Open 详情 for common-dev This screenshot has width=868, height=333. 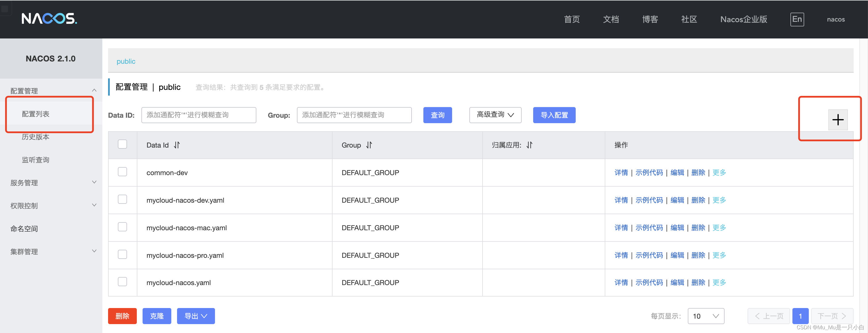[621, 173]
